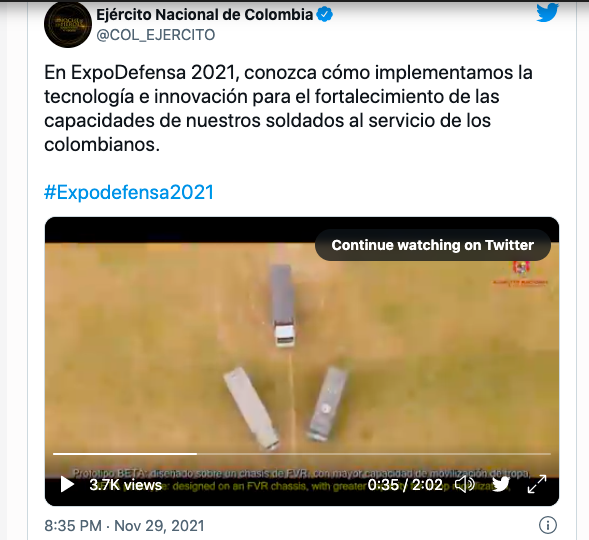
Task: Open the @COL_EJERCITO handle link
Action: [x=156, y=35]
